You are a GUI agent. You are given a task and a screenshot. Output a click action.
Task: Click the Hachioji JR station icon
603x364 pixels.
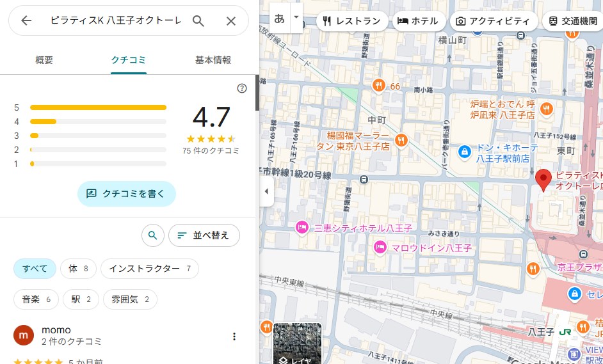[x=565, y=332]
